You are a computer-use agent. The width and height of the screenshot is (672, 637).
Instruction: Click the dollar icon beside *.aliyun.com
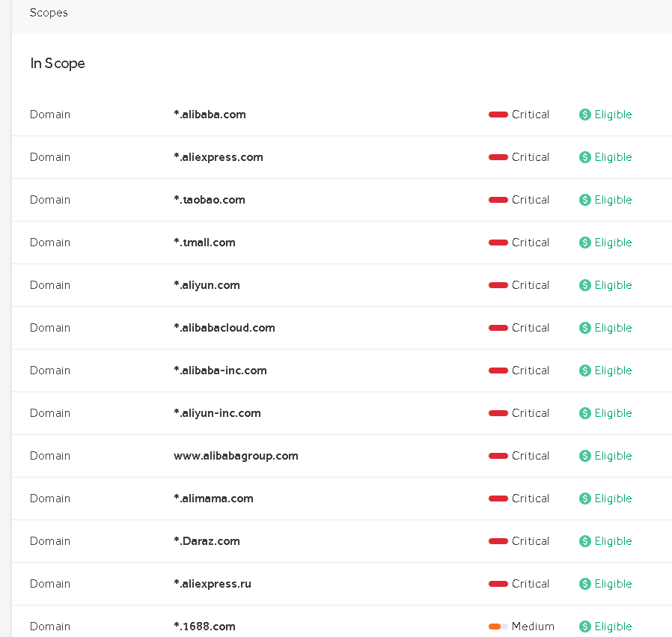tap(585, 285)
